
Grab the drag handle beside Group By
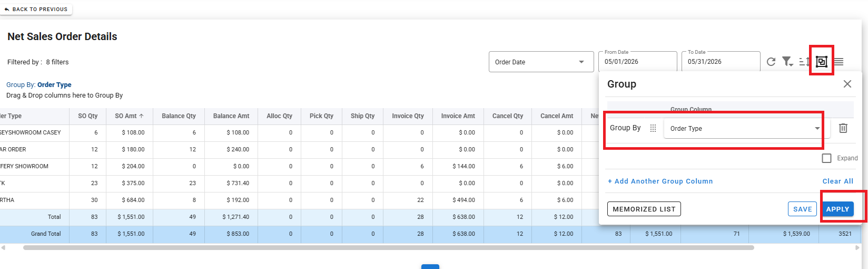tap(653, 128)
